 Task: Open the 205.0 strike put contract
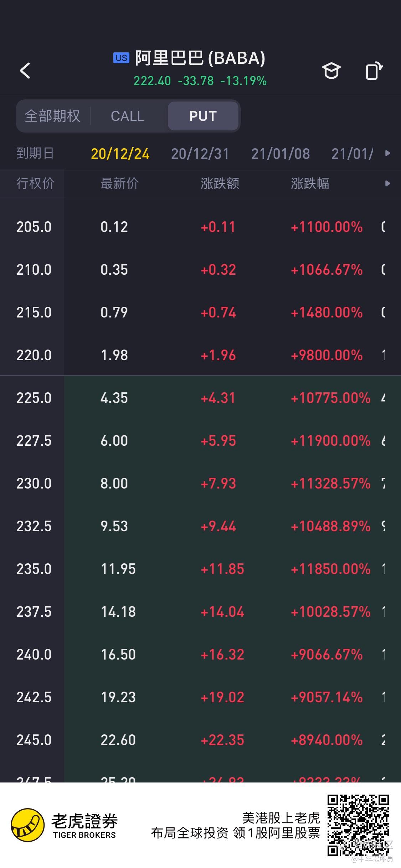coord(200,227)
